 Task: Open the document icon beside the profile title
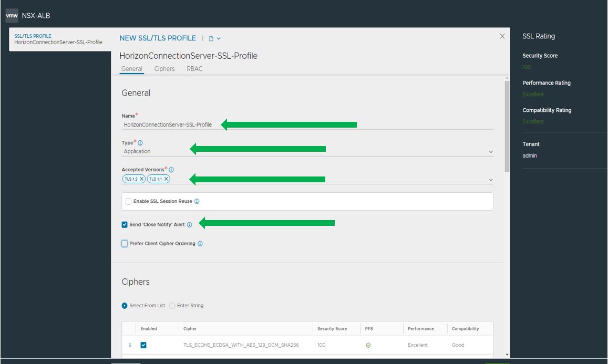tap(211, 38)
